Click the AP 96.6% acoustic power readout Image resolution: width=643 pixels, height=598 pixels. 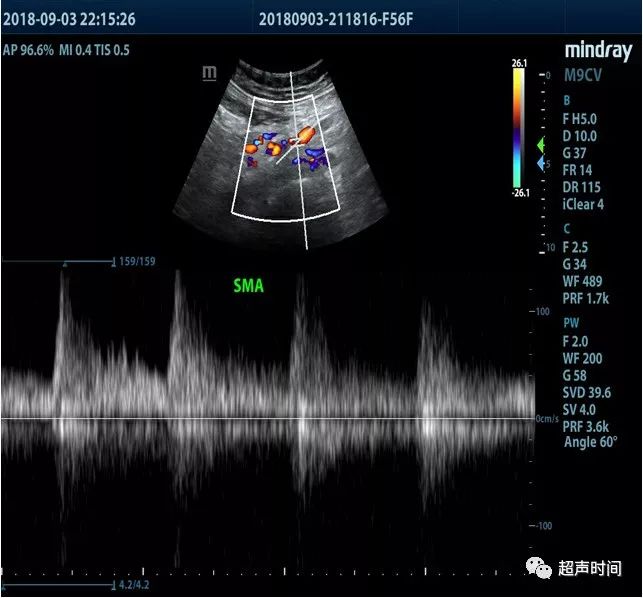[x=28, y=50]
